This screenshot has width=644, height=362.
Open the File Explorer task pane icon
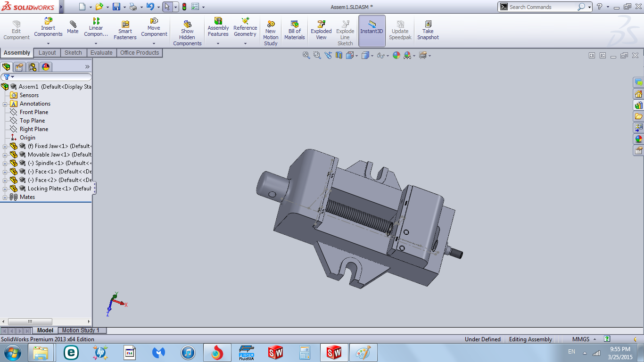point(638,116)
